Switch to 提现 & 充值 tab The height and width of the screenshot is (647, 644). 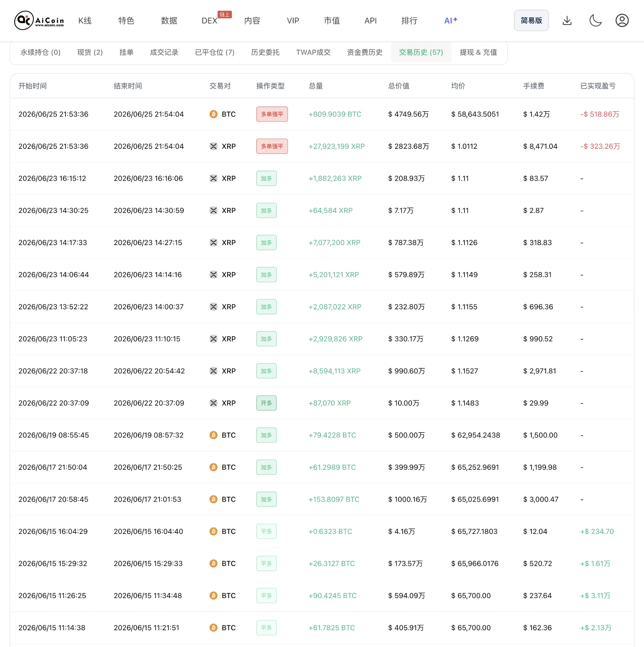[478, 52]
